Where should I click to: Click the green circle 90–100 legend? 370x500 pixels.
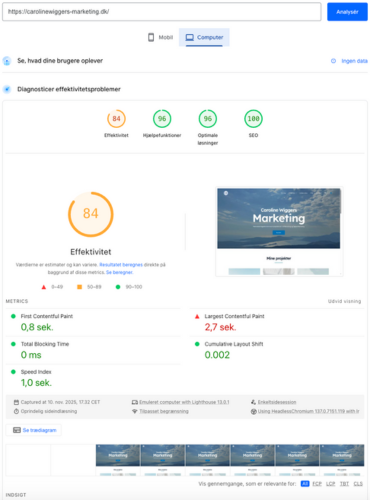(118, 287)
